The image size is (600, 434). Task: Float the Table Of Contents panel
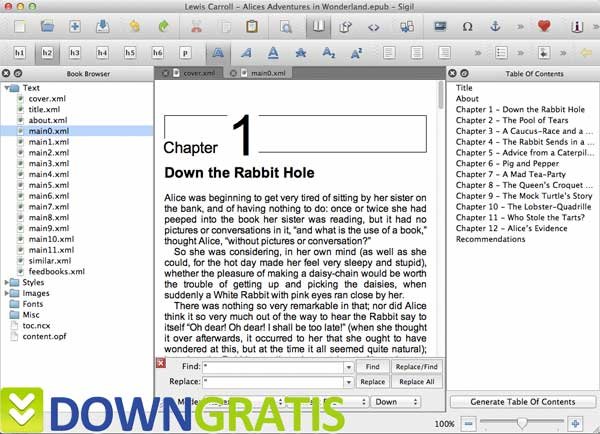point(464,73)
